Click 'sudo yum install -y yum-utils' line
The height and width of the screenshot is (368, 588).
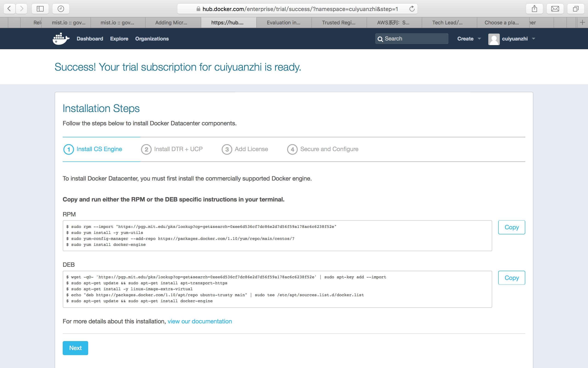coord(105,233)
